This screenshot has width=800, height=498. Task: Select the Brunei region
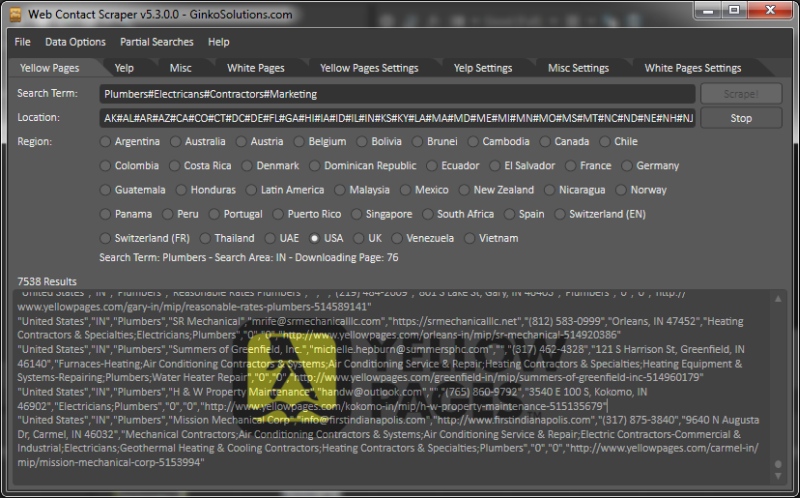point(435,141)
